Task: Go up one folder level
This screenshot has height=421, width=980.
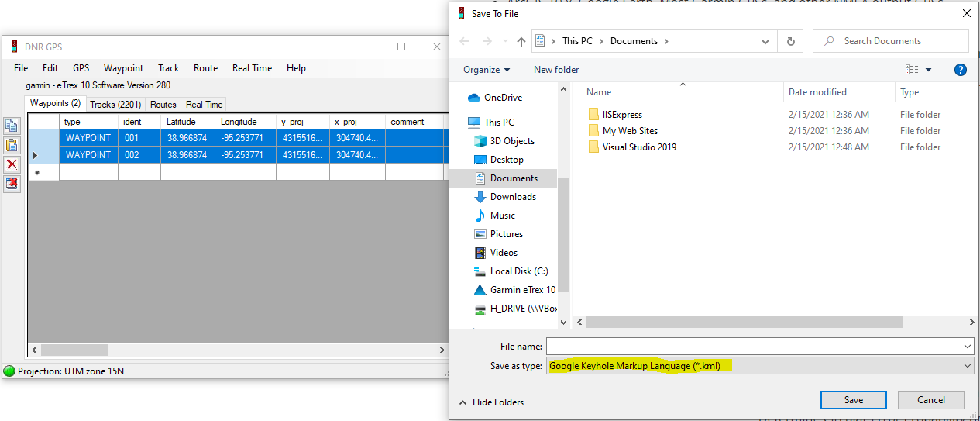Action: pos(522,41)
